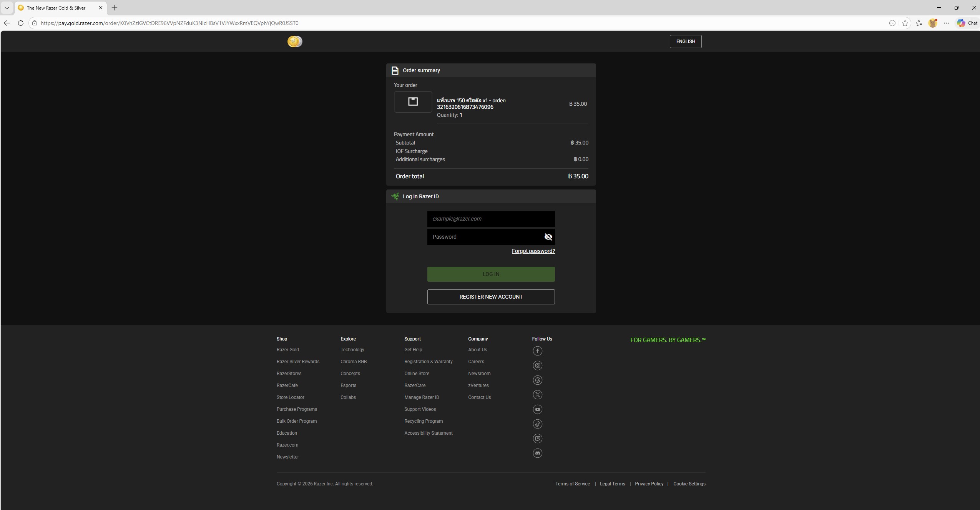Click the Password input field
The image size is (980, 510).
pyautogui.click(x=491, y=237)
